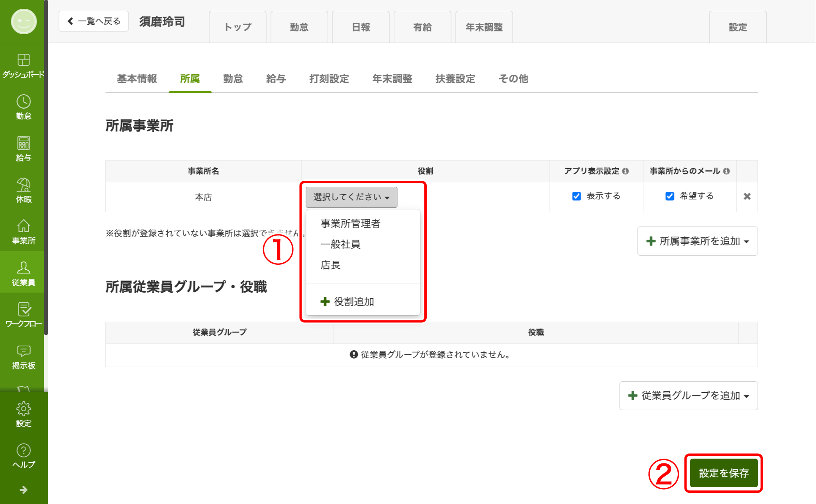Open the 選択してください role dropdown
816x504 pixels.
[x=351, y=197]
